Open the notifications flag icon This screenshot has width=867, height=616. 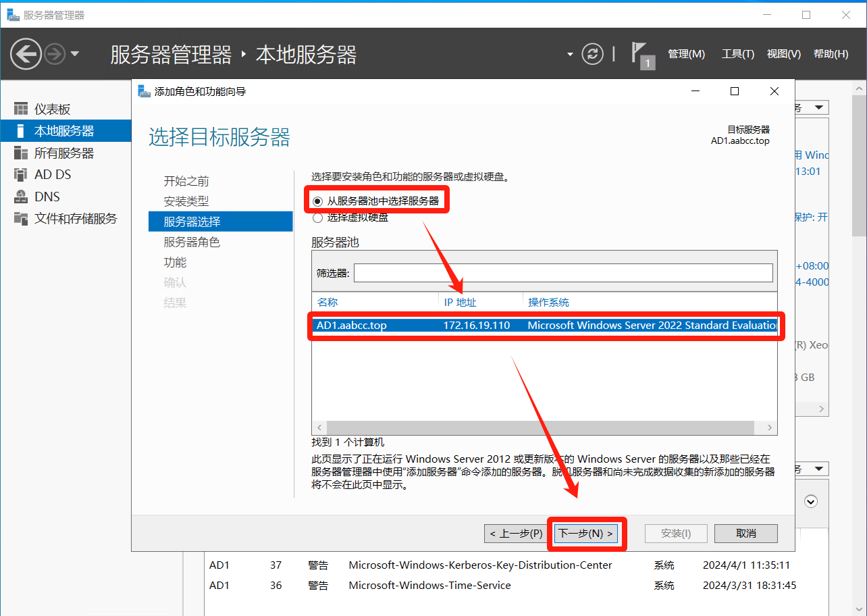(x=641, y=54)
